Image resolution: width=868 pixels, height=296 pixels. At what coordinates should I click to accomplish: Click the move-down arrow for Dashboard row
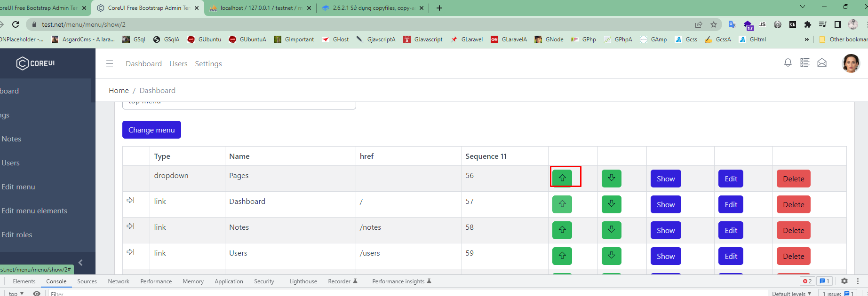pos(611,204)
